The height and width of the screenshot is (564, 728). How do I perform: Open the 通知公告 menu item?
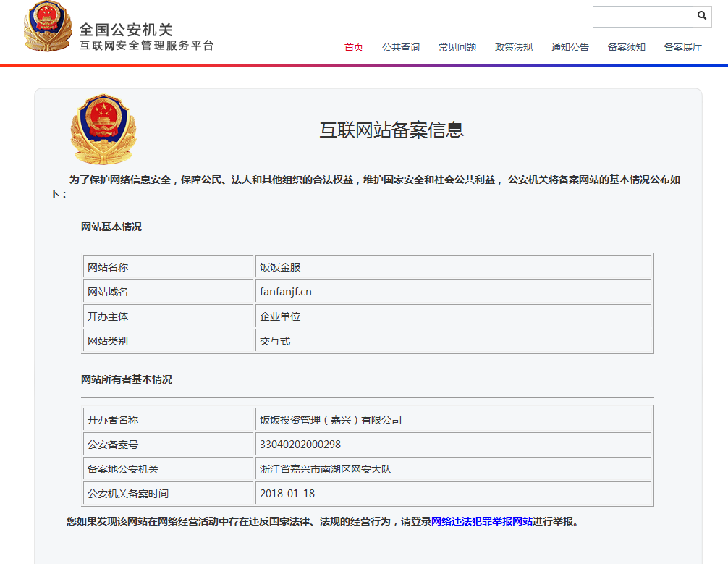570,47
